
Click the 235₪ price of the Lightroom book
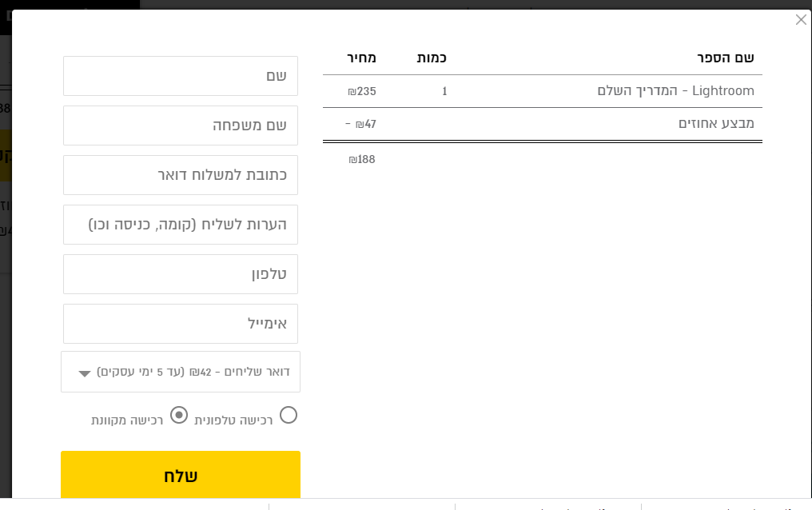tap(361, 90)
